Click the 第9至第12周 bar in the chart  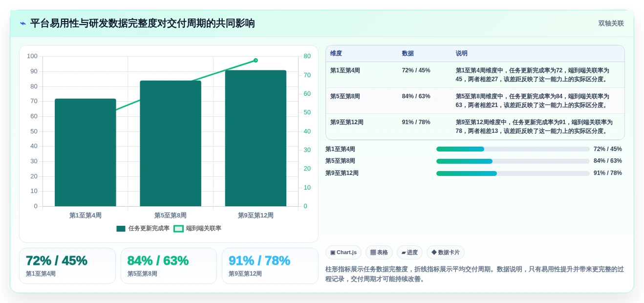tap(256, 138)
